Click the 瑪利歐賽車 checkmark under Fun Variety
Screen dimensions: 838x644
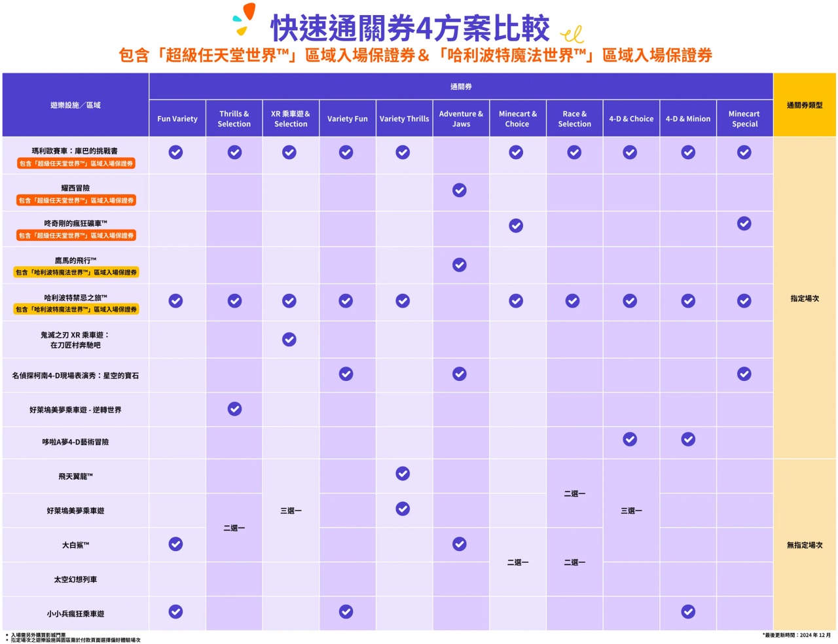point(175,152)
